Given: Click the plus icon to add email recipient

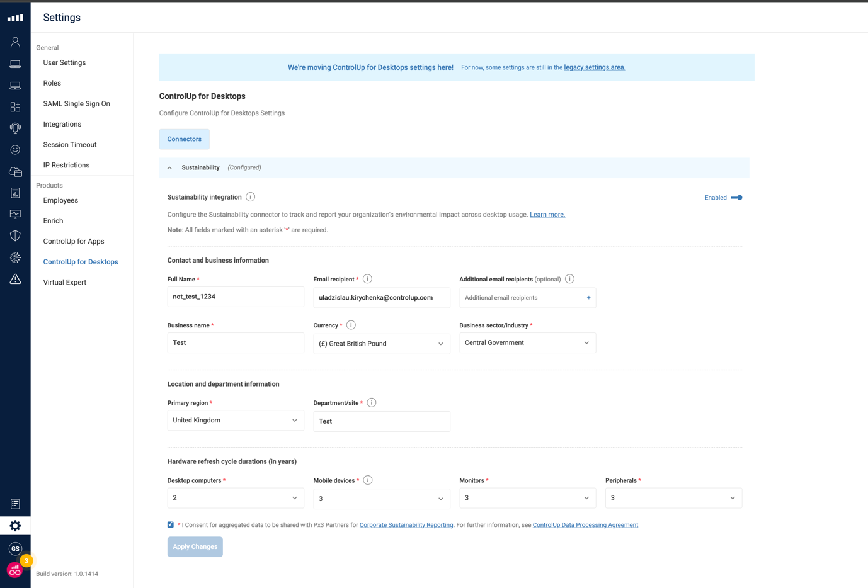Looking at the screenshot, I should [588, 298].
